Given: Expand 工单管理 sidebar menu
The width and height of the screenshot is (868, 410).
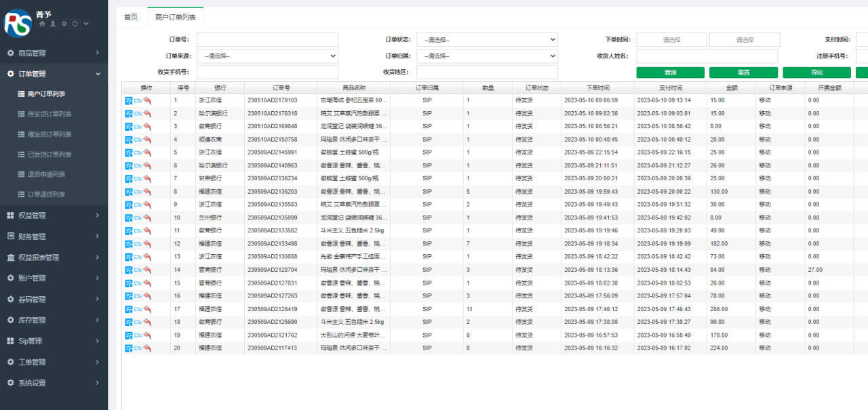Looking at the screenshot, I should [54, 362].
